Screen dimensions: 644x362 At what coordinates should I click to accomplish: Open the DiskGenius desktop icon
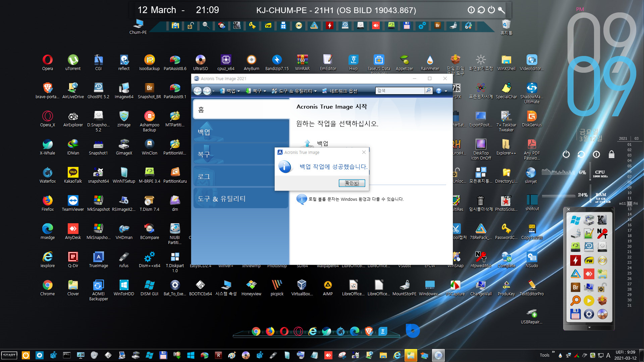pyautogui.click(x=532, y=119)
